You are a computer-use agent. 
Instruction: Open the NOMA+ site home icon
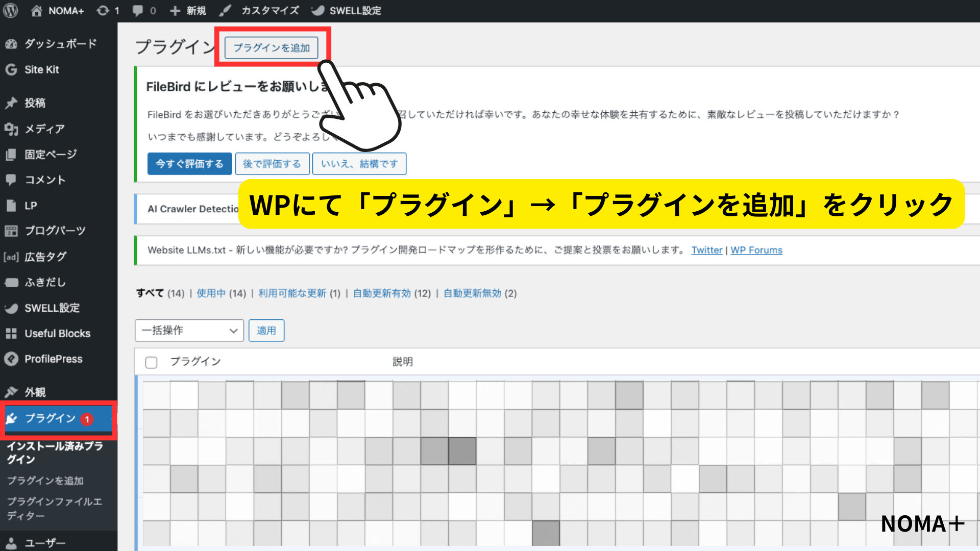36,11
